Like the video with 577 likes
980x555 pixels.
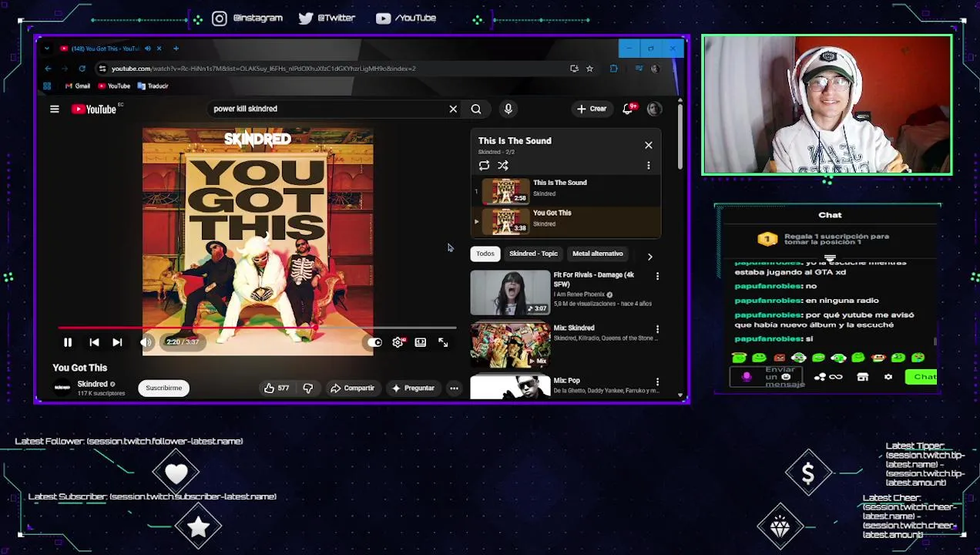[x=277, y=388]
